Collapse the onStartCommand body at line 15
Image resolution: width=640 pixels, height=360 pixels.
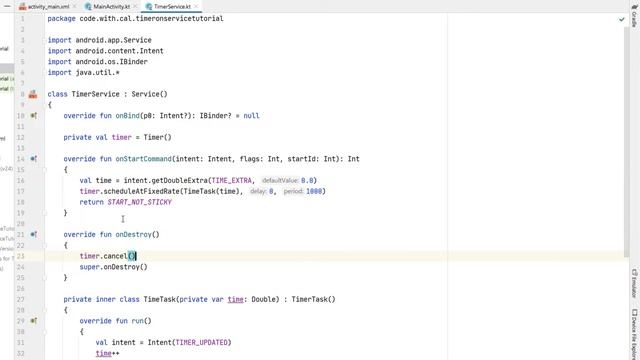45,169
